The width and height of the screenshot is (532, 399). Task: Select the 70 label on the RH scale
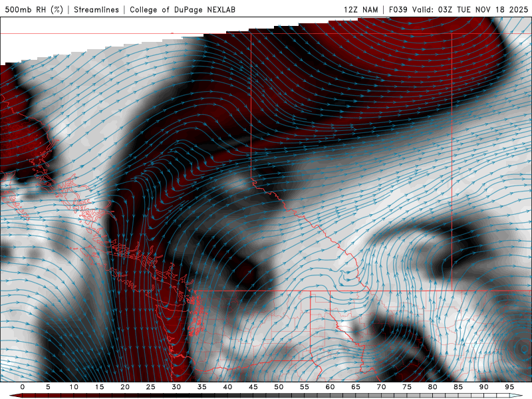pyautogui.click(x=381, y=387)
